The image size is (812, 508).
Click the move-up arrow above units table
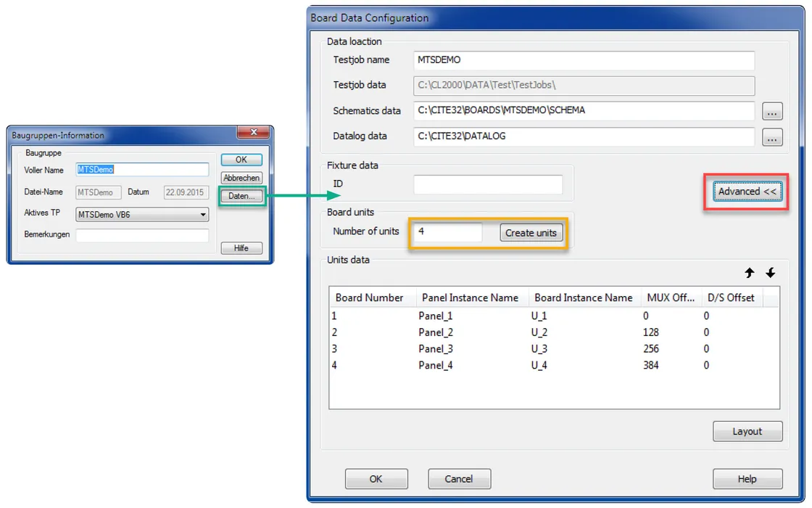coord(750,273)
